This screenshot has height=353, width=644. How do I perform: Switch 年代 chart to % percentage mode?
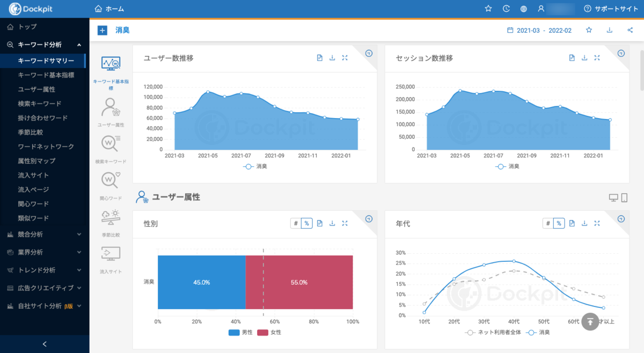(559, 223)
